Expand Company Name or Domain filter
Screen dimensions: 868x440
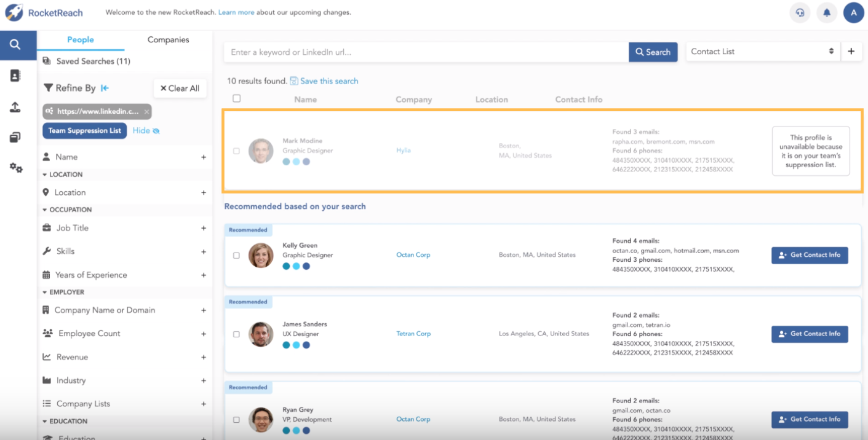[x=204, y=310]
